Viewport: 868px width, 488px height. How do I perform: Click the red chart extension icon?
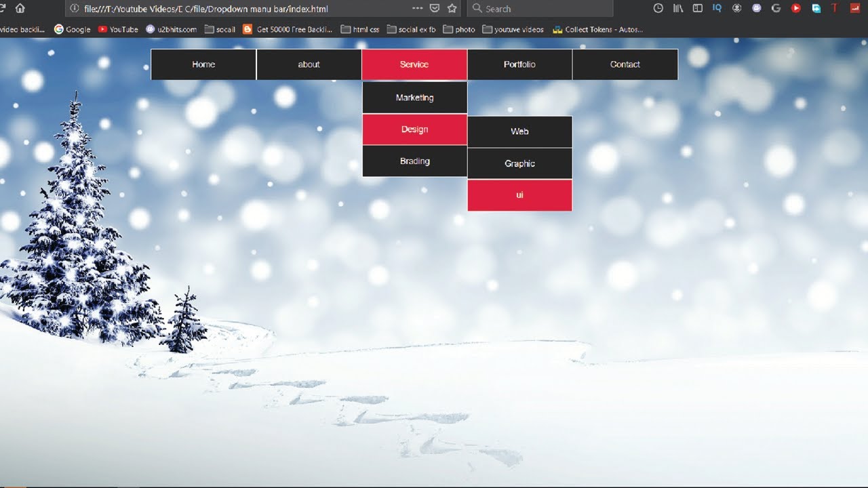pyautogui.click(x=854, y=8)
